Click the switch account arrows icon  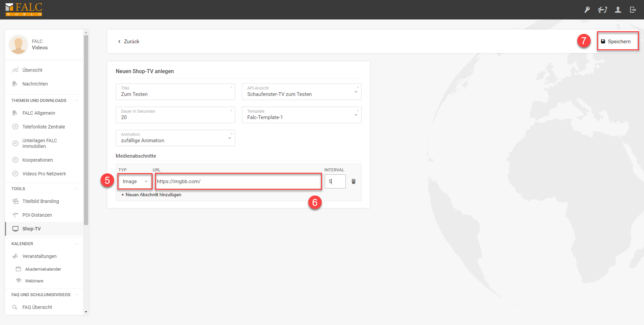click(x=602, y=10)
